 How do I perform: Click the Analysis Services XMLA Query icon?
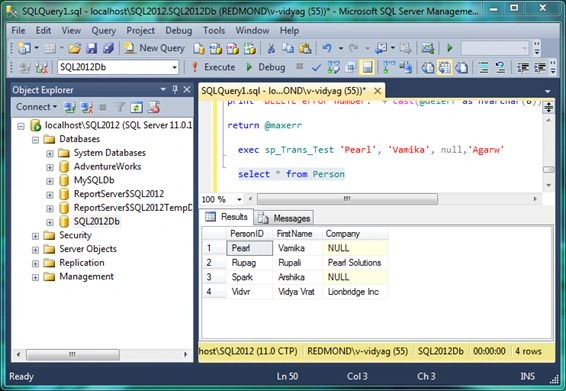coord(232,48)
